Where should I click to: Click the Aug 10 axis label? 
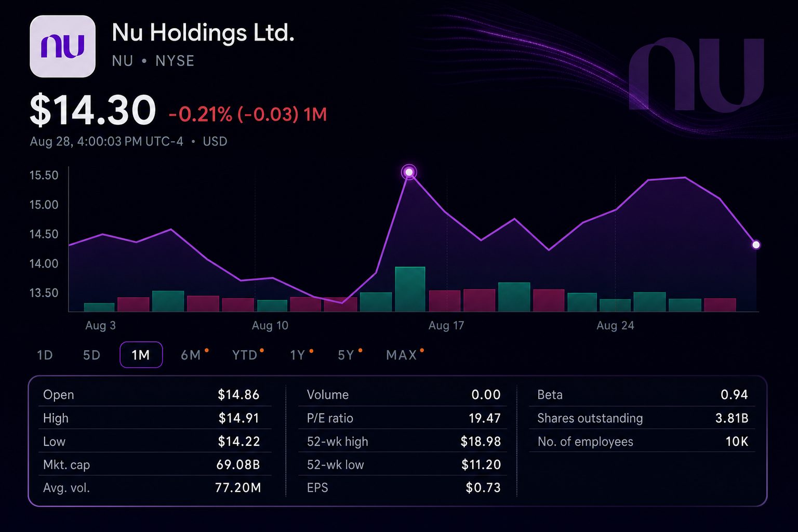270,326
